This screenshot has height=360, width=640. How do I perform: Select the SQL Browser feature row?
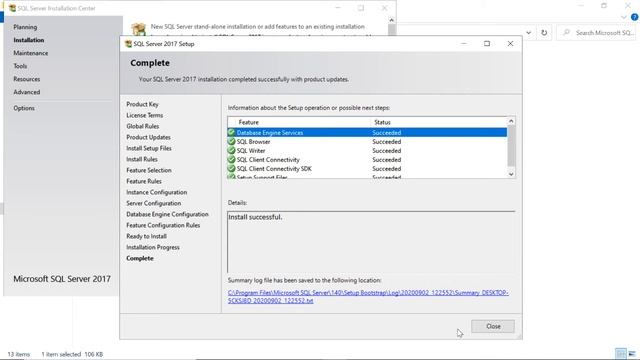click(367, 142)
